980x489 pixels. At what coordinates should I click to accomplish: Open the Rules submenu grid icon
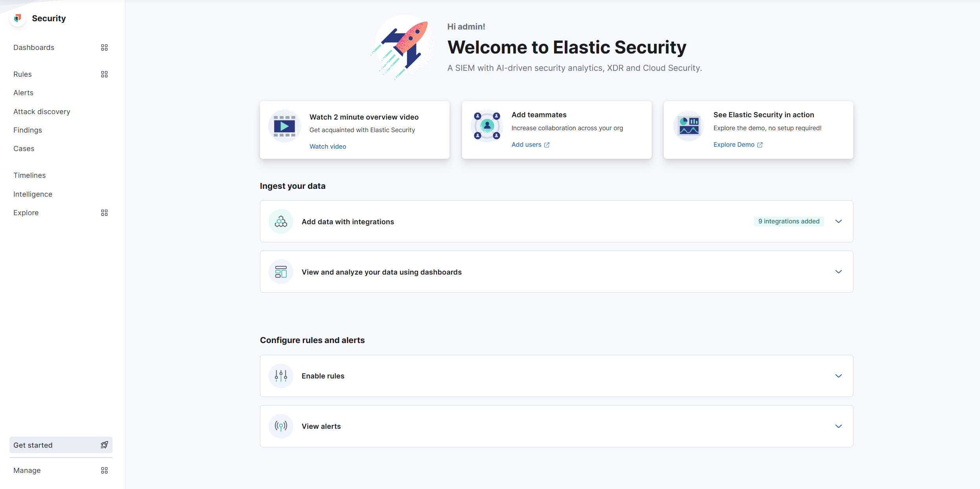point(104,74)
